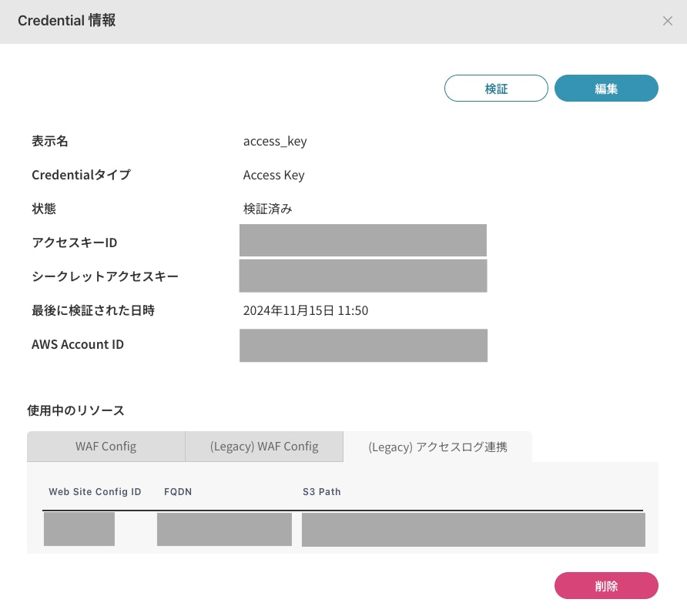Click the Web Site Config ID column header
687x616 pixels.
pos(95,491)
